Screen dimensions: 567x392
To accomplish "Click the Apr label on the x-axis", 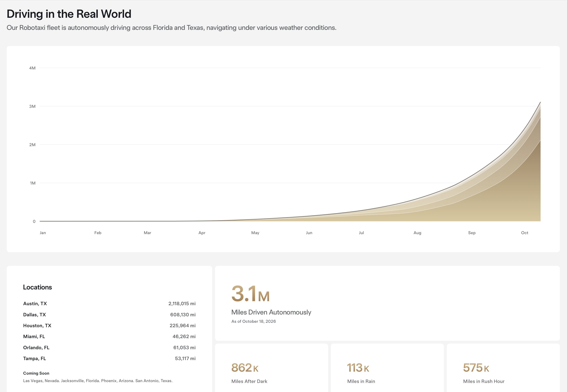I will (202, 233).
